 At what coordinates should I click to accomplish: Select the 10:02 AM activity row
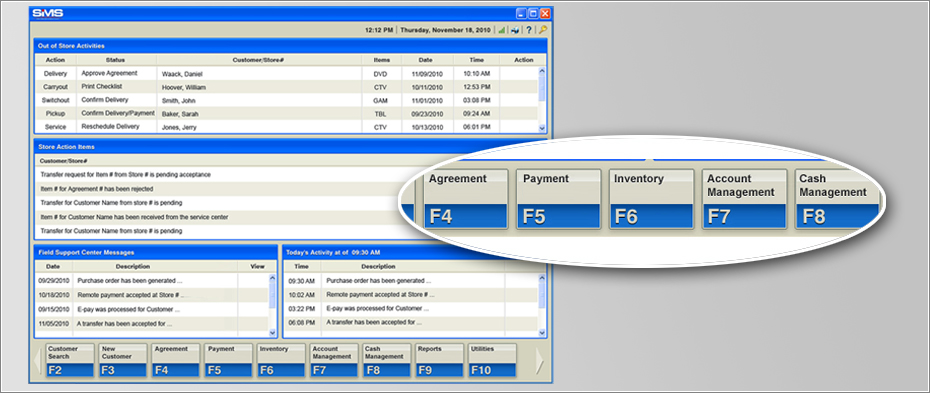411,295
